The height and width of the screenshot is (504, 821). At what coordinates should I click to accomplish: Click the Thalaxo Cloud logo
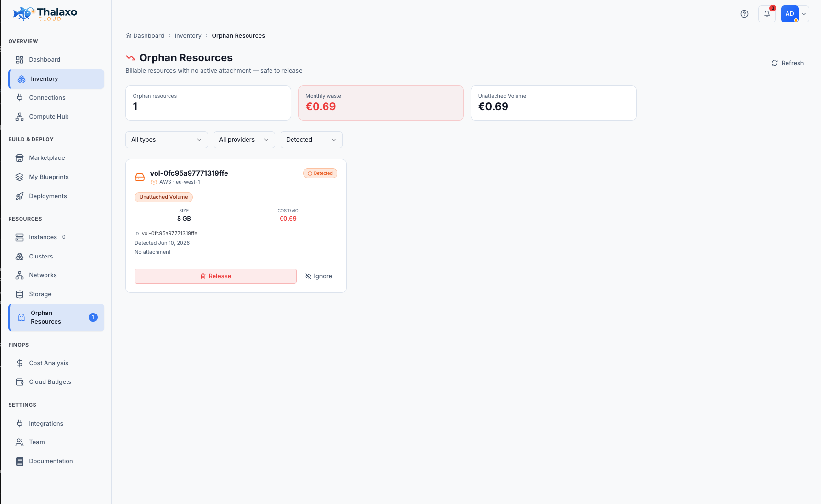click(x=45, y=14)
